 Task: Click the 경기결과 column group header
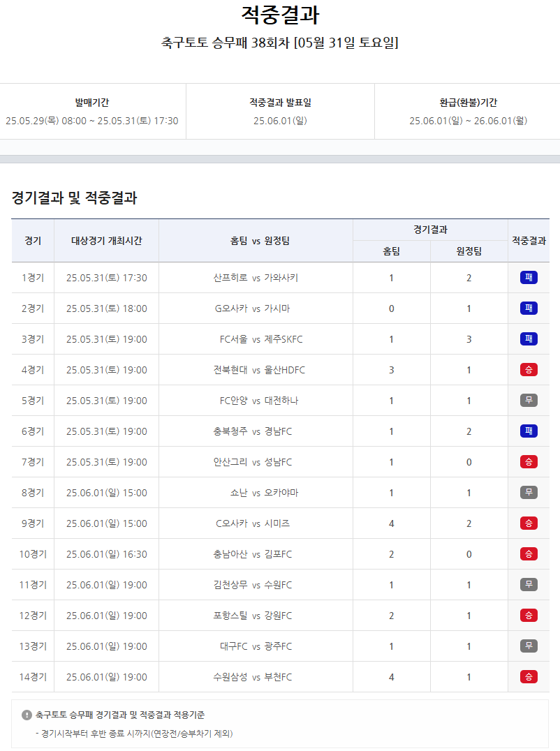[430, 230]
